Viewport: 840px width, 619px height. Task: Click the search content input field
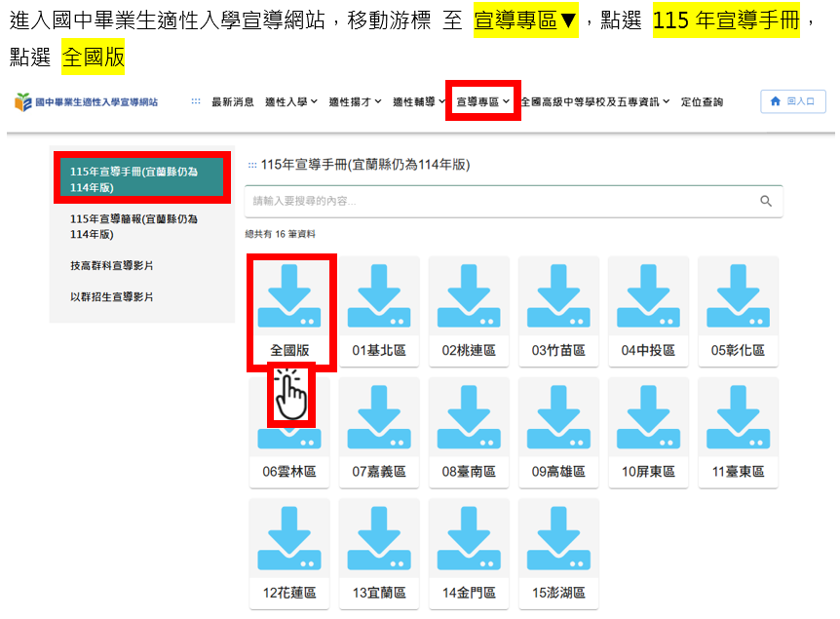(497, 201)
